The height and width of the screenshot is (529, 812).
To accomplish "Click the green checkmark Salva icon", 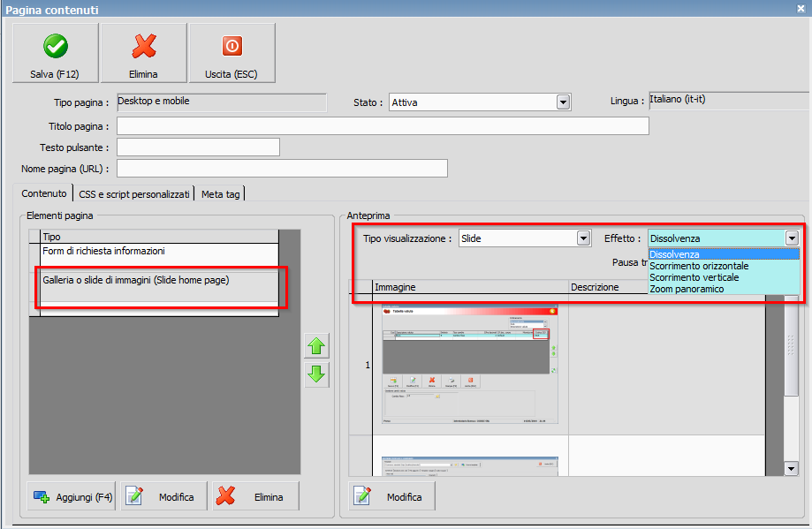I will pos(56,46).
